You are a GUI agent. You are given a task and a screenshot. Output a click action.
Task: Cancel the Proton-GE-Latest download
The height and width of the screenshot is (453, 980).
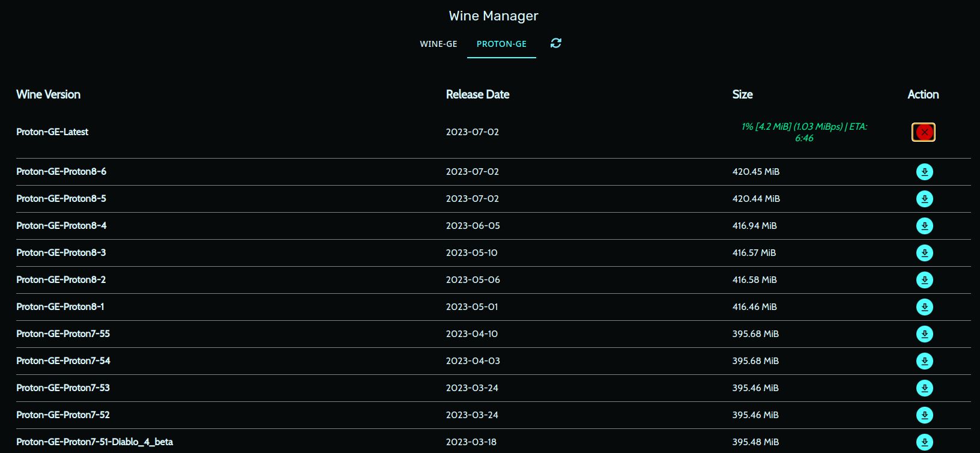coord(924,132)
